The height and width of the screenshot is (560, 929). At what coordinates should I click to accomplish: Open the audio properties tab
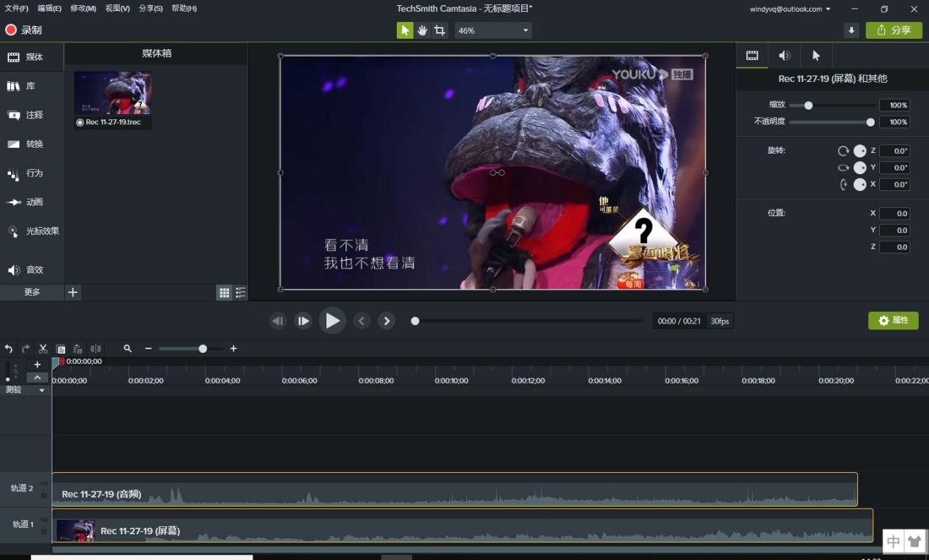(784, 56)
